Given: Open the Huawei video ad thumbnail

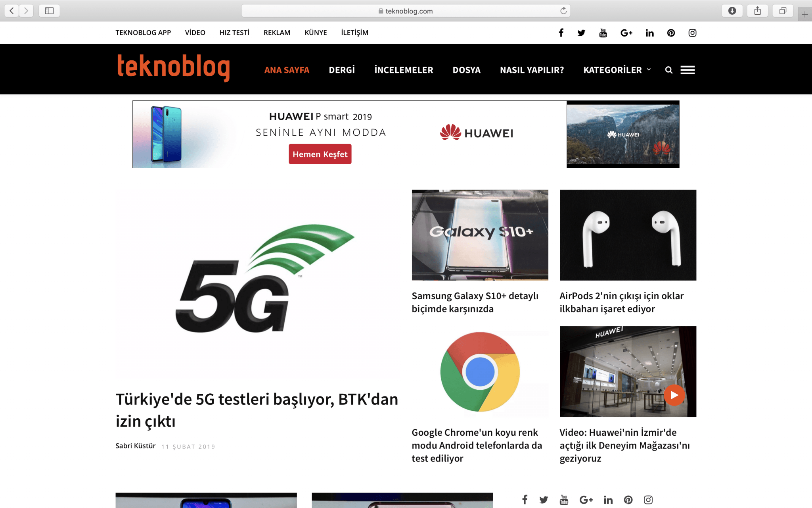Looking at the screenshot, I should click(x=623, y=134).
